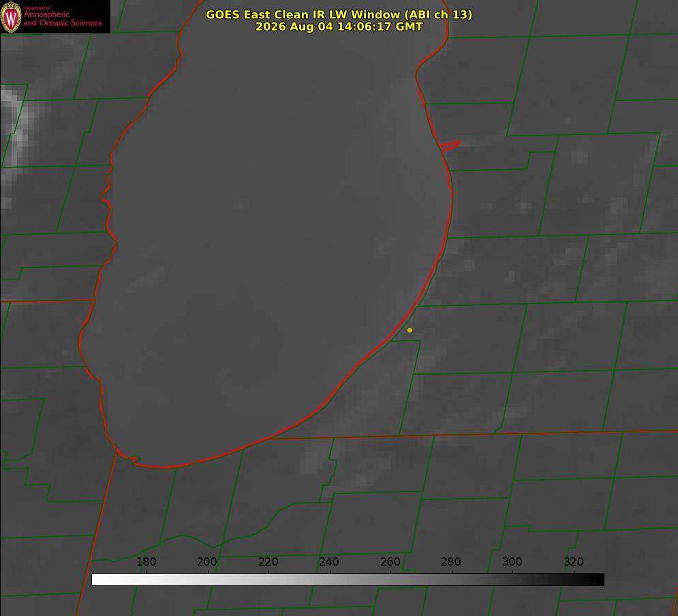Click the yellow dot marker near the shoreline
The width and height of the screenshot is (678, 616).
click(x=410, y=330)
